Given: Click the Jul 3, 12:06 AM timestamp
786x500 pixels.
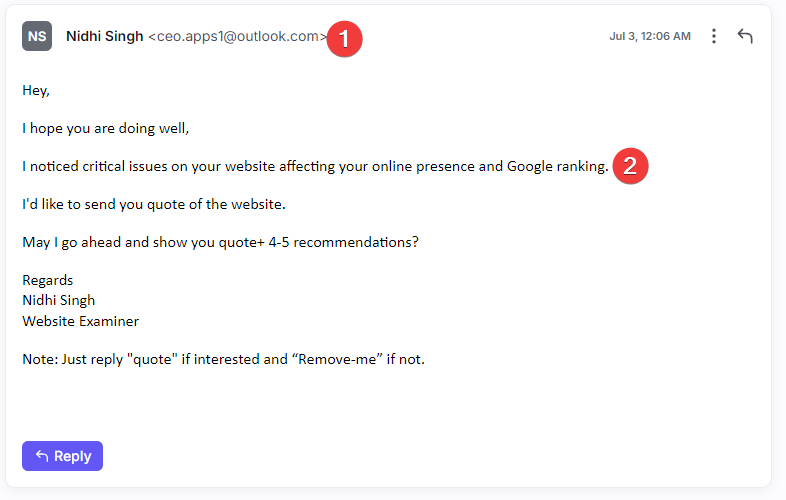Looking at the screenshot, I should [650, 36].
